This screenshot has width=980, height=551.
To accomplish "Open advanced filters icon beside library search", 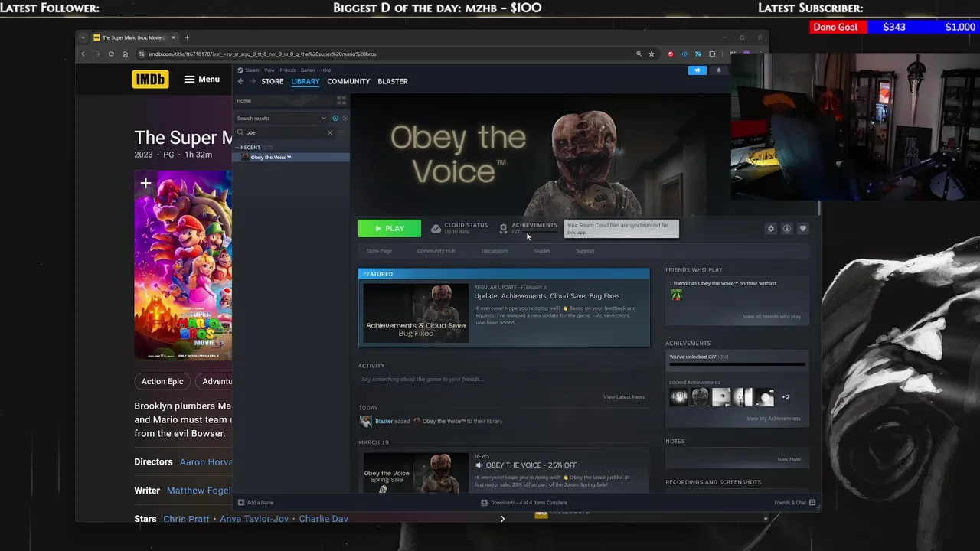I will (341, 132).
